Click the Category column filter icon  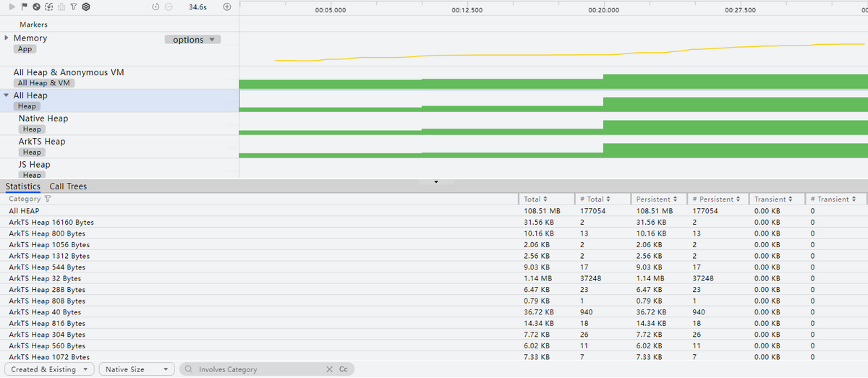coord(48,199)
